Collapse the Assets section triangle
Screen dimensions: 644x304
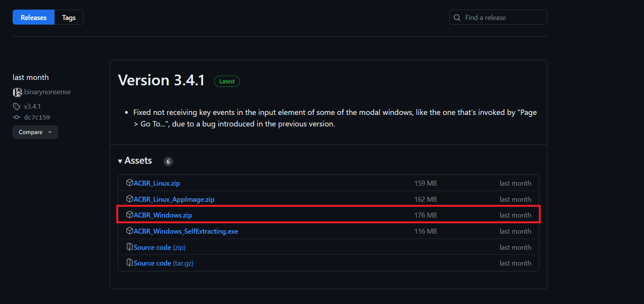click(x=120, y=161)
